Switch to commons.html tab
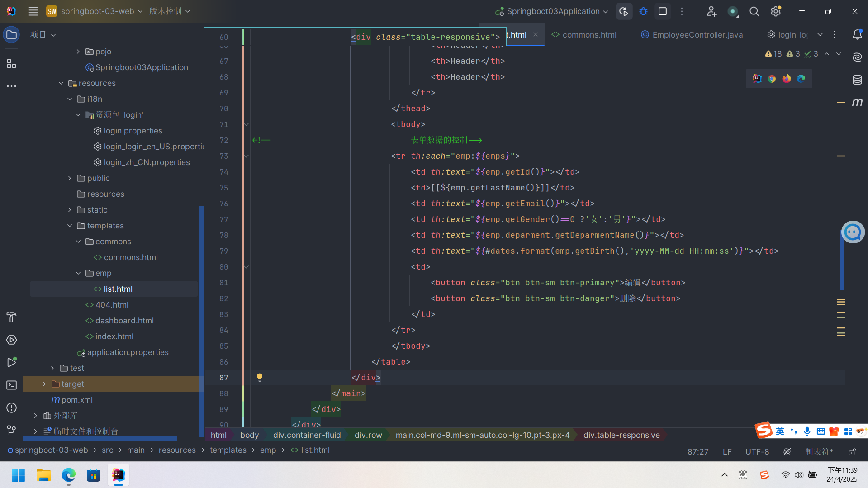The image size is (868, 488). (x=584, y=35)
